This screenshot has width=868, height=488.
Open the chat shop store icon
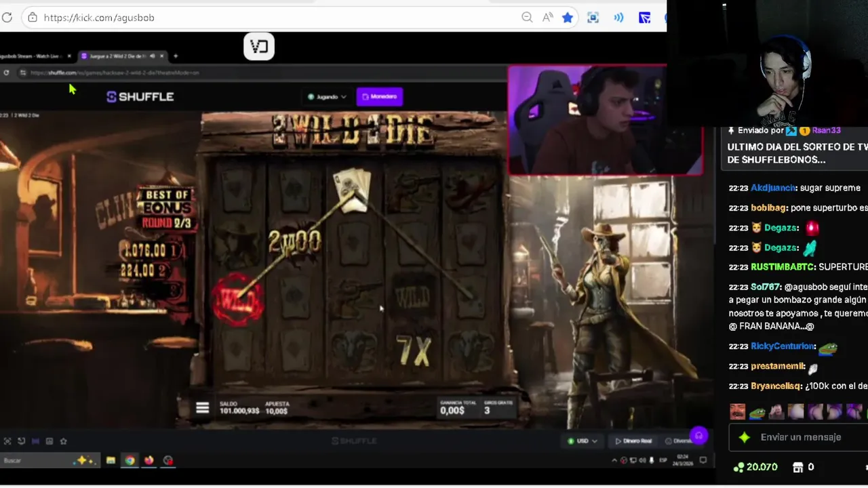pos(797,467)
